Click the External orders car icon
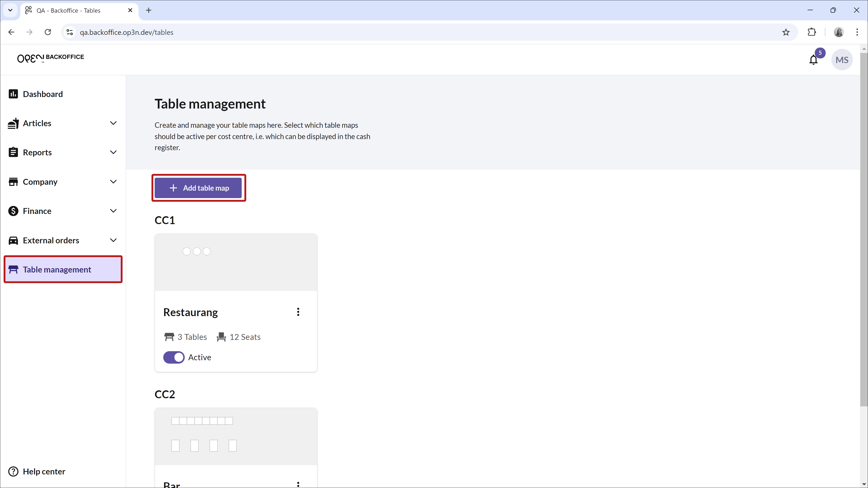Image resolution: width=868 pixels, height=488 pixels. pyautogui.click(x=13, y=240)
